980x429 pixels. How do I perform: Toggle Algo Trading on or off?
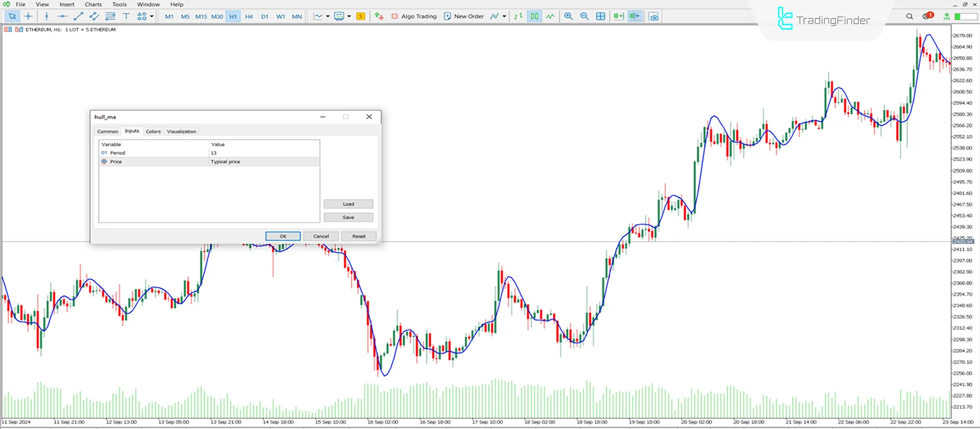[414, 16]
